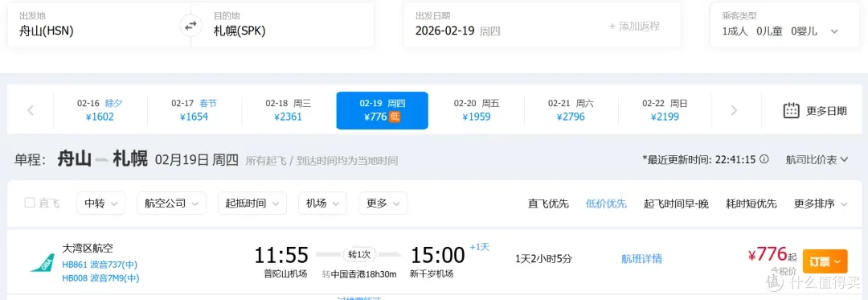Image resolution: width=868 pixels, height=300 pixels.
Task: Sort by 耗时短优先
Action: pos(751,203)
